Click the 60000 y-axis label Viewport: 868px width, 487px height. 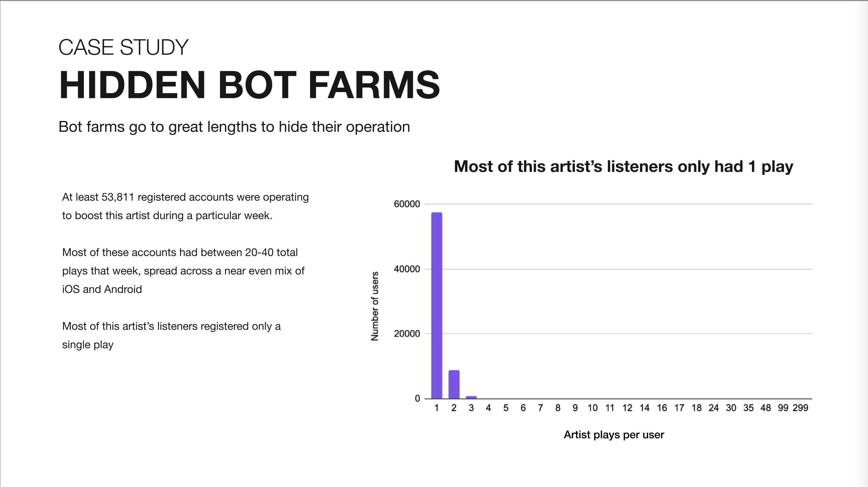click(407, 204)
